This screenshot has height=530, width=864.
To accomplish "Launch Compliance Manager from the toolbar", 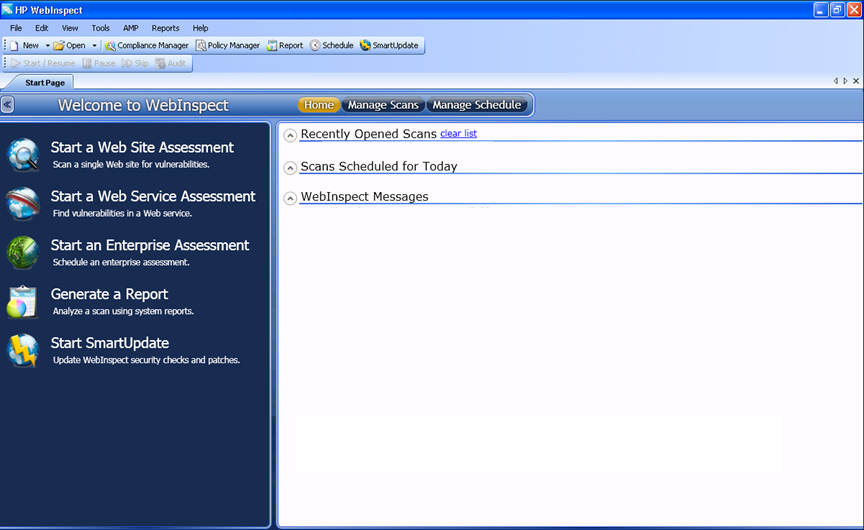I will (x=147, y=46).
